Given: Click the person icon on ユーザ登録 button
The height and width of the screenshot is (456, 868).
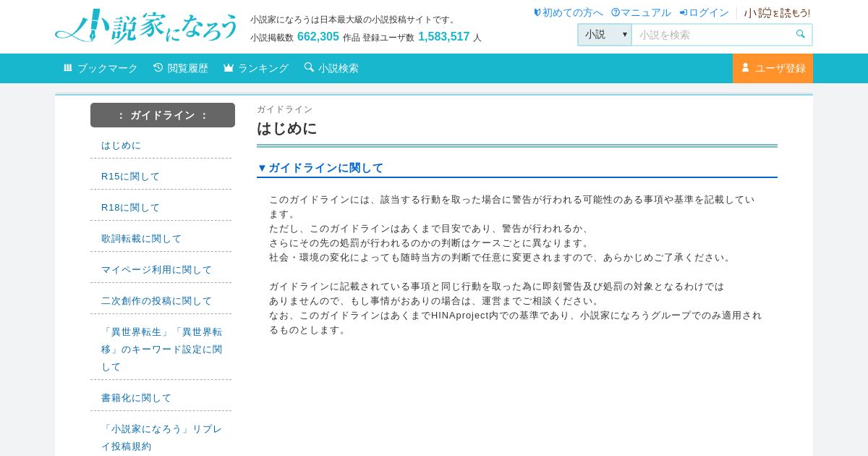Looking at the screenshot, I should pyautogui.click(x=745, y=67).
